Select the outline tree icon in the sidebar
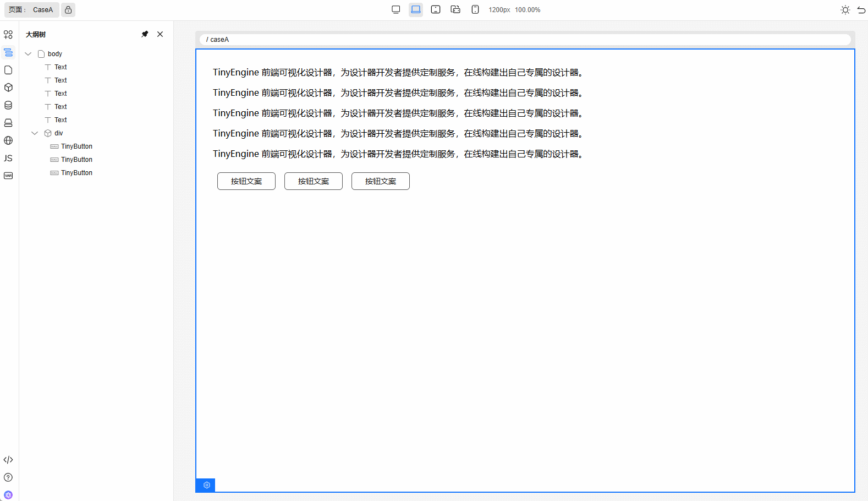 (8, 52)
